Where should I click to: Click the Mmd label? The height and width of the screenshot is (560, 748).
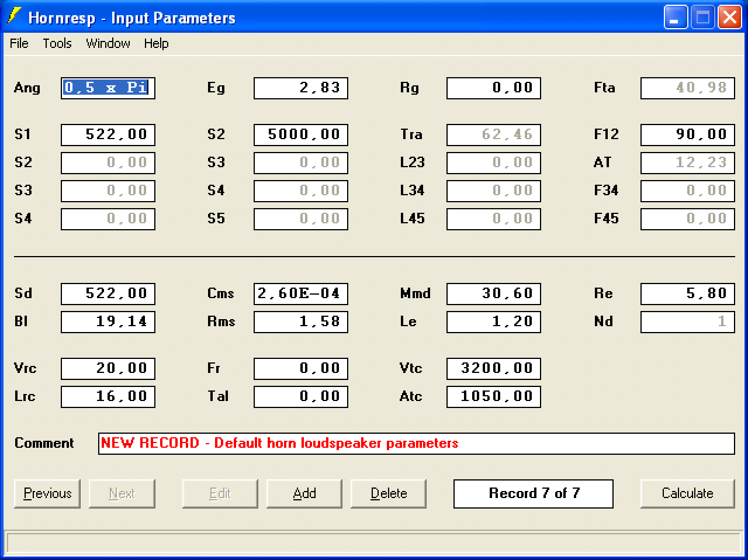(415, 293)
